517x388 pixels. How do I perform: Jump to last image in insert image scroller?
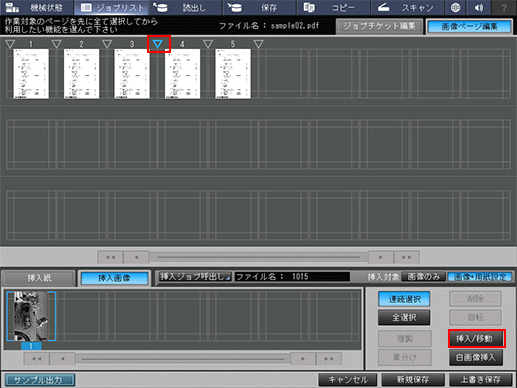329,359
